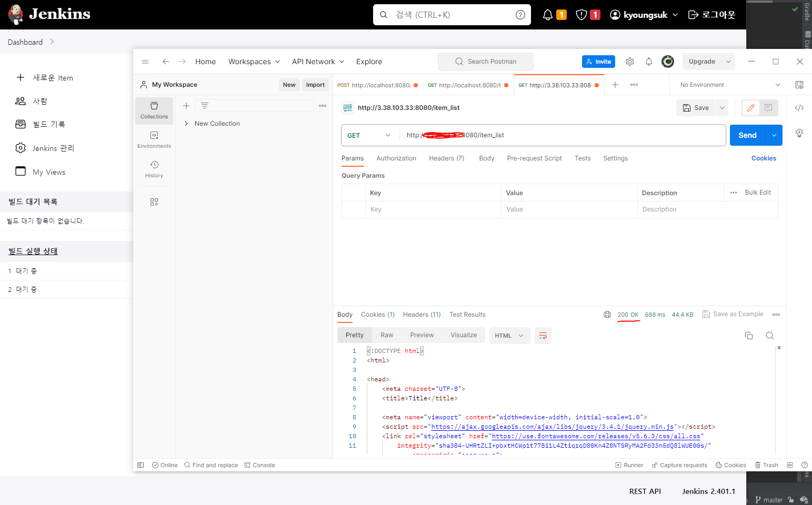Open collections filter icon
The image size is (812, 505).
205,106
